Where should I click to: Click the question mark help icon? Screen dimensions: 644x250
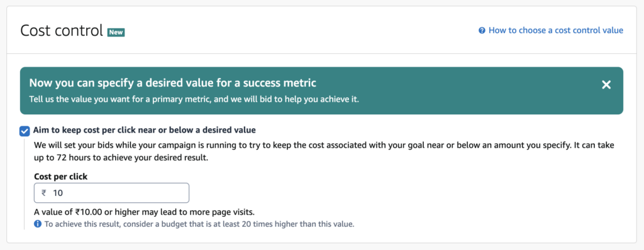pyautogui.click(x=482, y=30)
